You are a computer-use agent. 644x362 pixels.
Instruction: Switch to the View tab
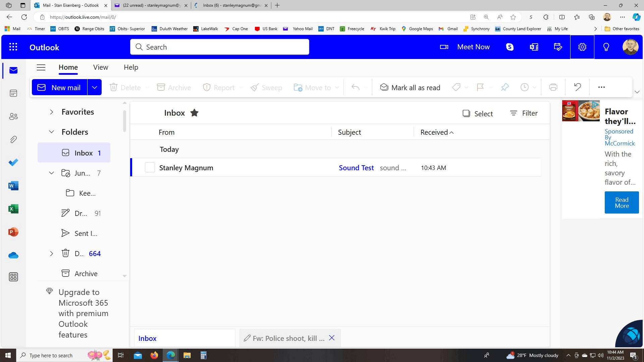pyautogui.click(x=101, y=67)
